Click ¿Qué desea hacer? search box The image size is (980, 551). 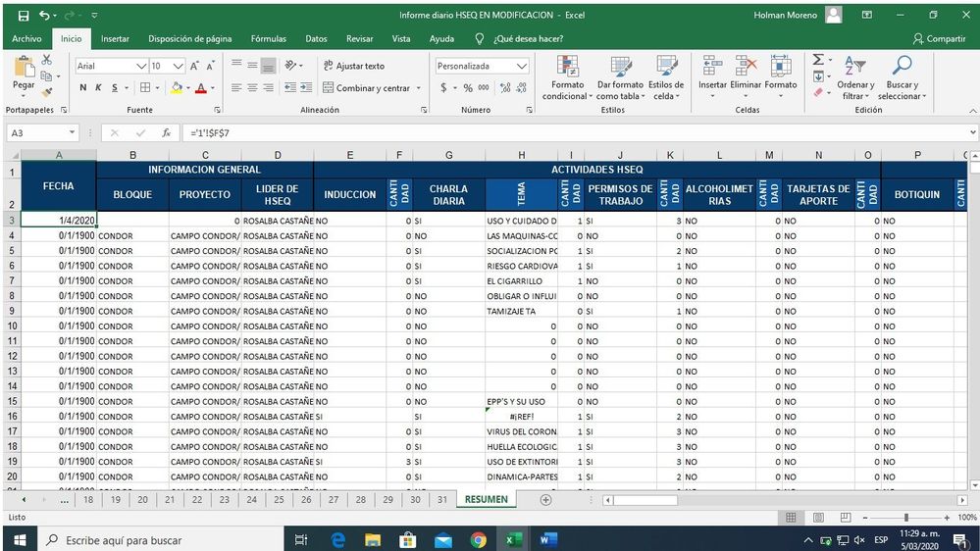pos(528,39)
